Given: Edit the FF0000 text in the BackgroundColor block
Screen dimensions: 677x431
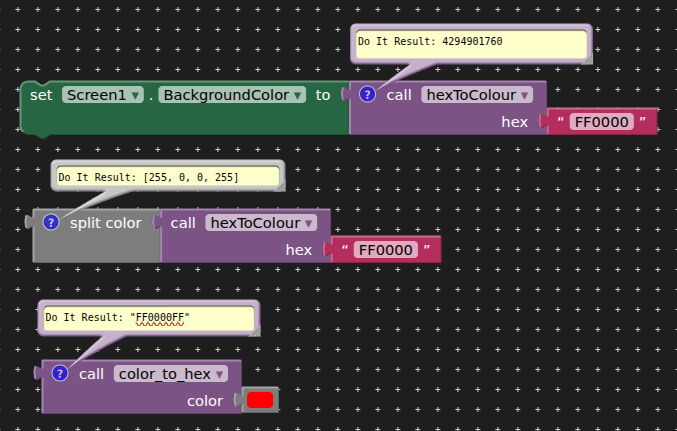Looking at the screenshot, I should [x=602, y=122].
